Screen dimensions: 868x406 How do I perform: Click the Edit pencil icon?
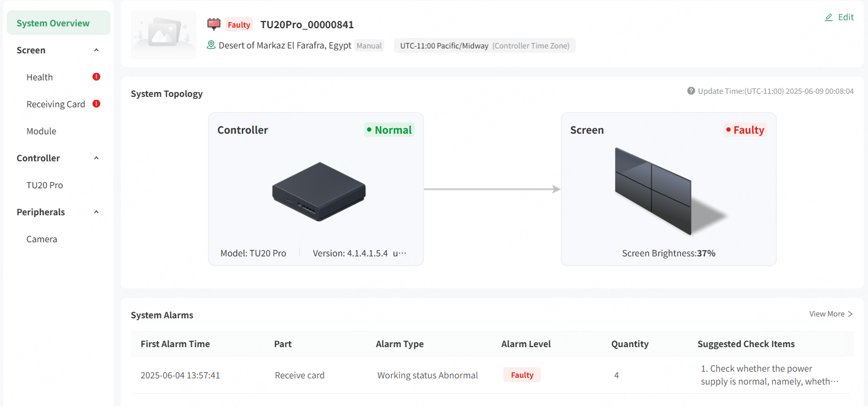829,17
